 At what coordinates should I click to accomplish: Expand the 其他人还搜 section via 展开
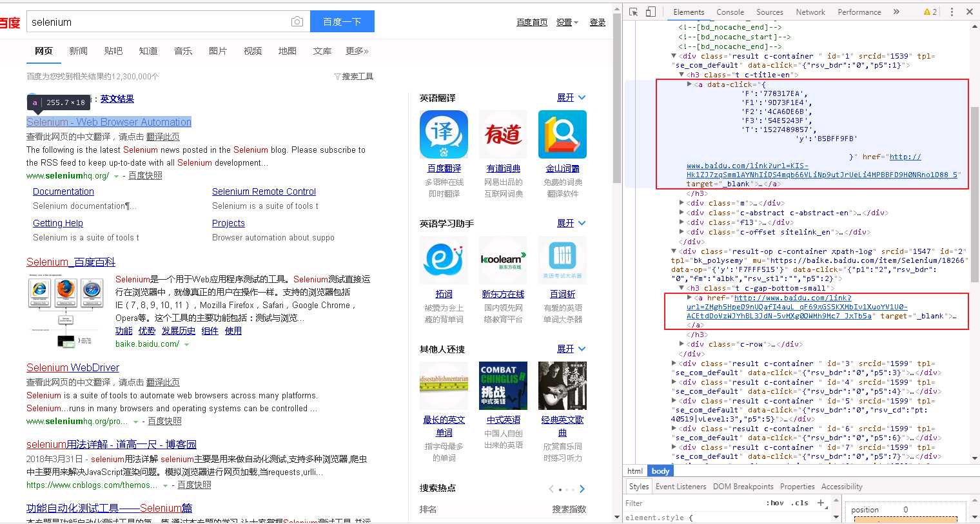571,349
